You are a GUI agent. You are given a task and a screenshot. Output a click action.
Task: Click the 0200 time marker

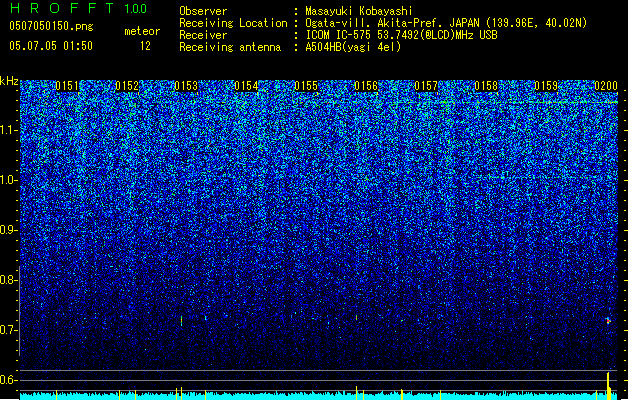(x=606, y=86)
